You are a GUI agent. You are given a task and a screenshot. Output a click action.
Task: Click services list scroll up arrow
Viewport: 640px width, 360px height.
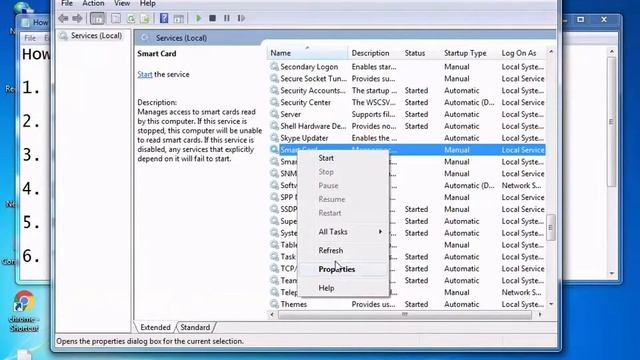point(551,52)
